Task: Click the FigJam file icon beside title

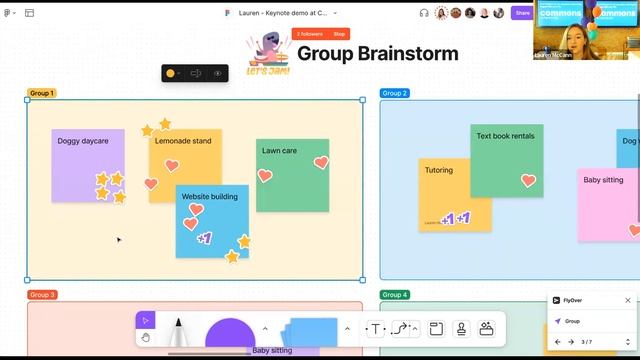Action: (227, 13)
